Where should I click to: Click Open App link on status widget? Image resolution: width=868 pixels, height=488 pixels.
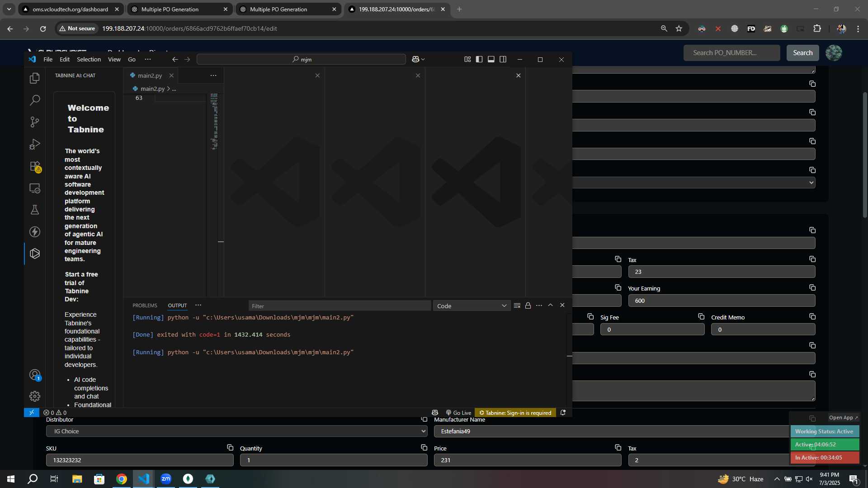pos(843,418)
